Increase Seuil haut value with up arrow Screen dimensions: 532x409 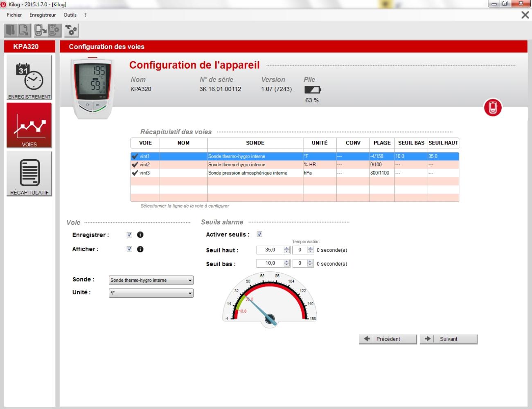point(286,248)
